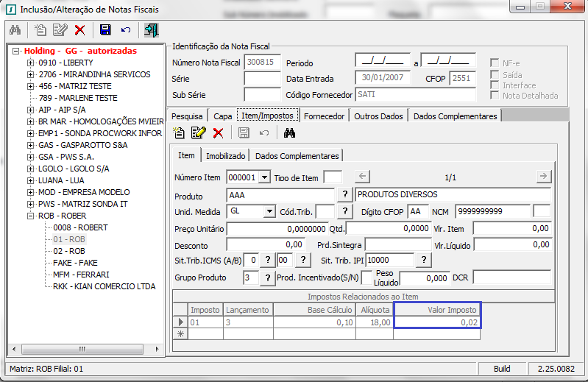Screen dimensions: 588x382
Task: Click the lookup ? button next to Produto
Action: point(344,194)
